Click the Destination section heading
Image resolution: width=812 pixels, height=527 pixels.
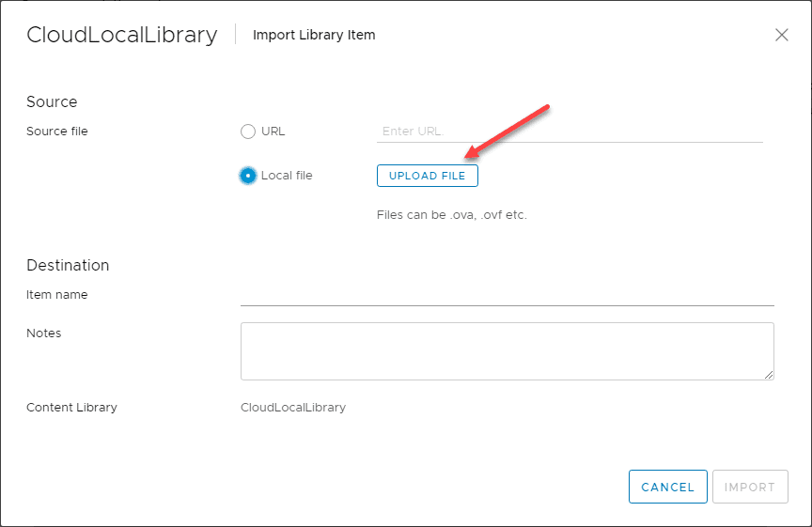(68, 265)
